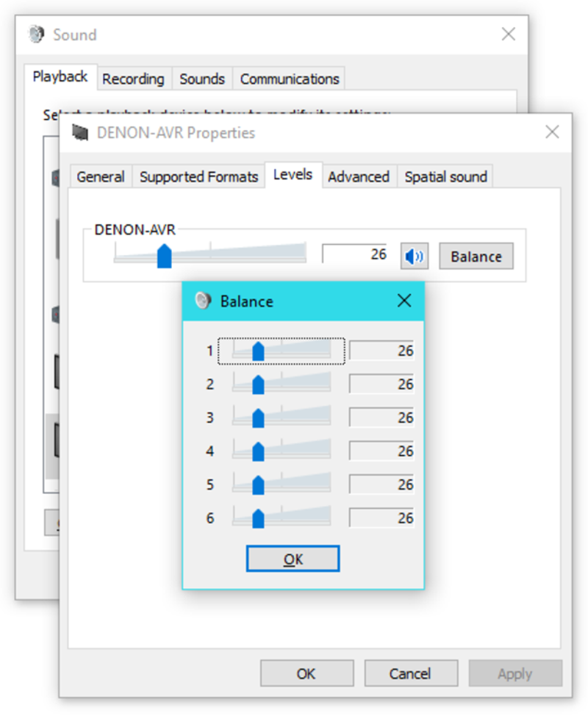This screenshot has height=716, width=588.
Task: Close the Balance dialog
Action: pyautogui.click(x=404, y=301)
